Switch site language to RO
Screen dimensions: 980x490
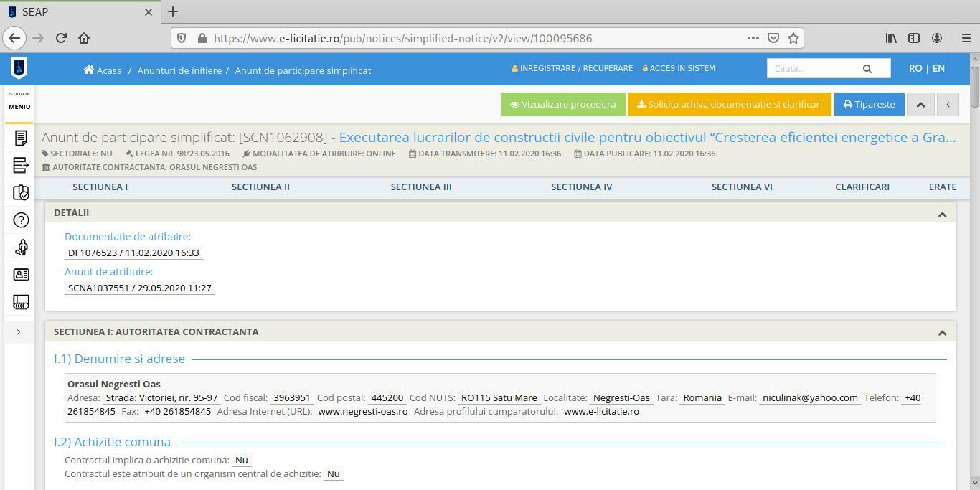(x=915, y=68)
